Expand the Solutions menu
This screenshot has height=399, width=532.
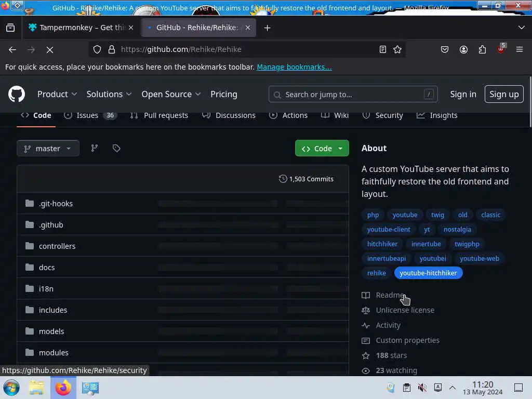(x=109, y=94)
